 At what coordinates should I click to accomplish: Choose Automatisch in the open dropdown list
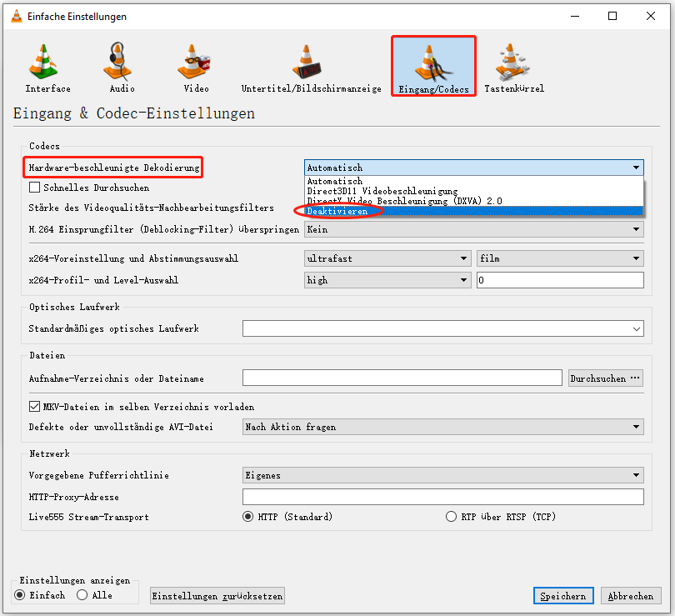(x=474, y=181)
